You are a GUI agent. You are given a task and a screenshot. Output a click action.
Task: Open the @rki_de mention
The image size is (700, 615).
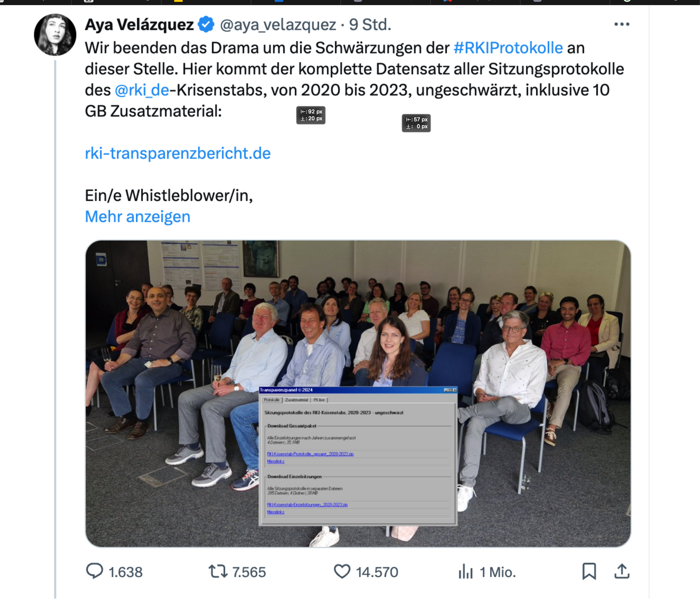[142, 90]
